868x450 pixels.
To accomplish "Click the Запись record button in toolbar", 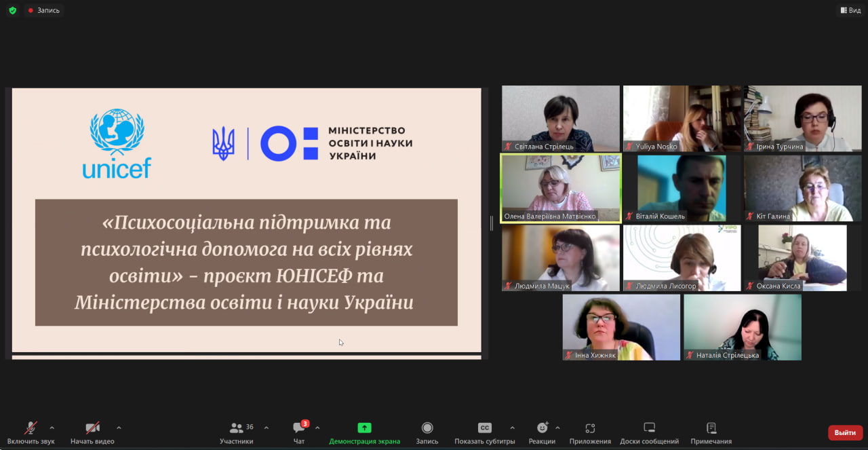I will [x=427, y=432].
